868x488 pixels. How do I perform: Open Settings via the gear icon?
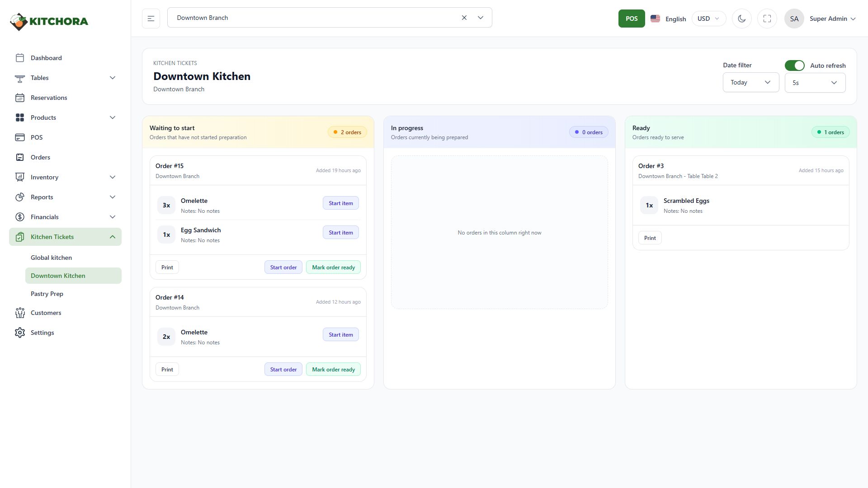click(x=19, y=333)
